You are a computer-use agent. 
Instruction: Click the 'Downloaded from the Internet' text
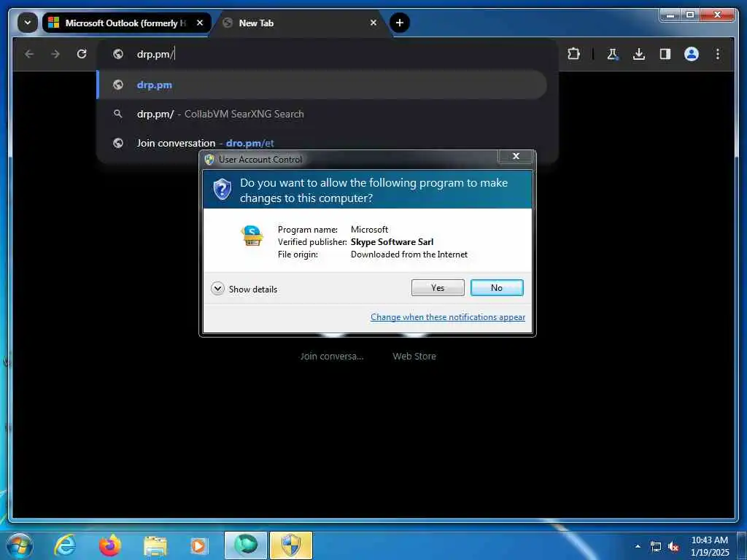point(409,254)
